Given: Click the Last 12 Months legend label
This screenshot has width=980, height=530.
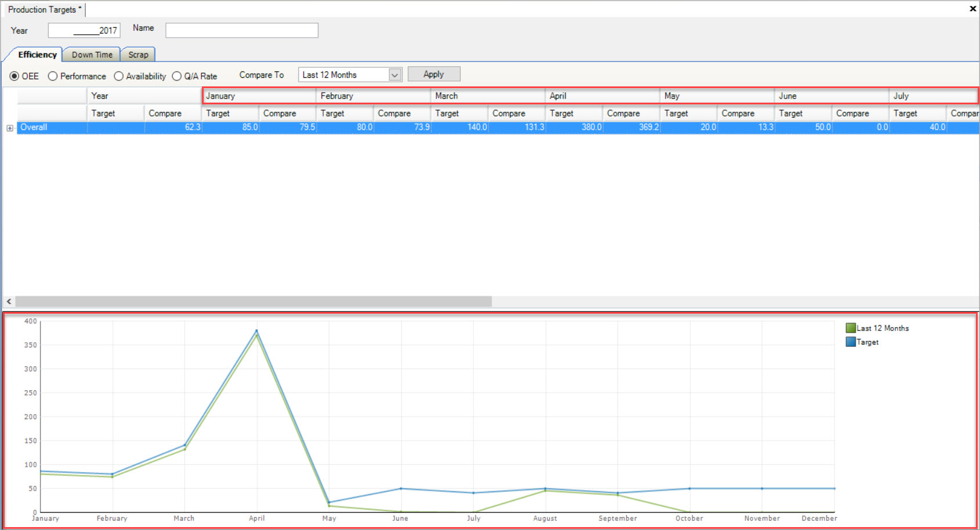Looking at the screenshot, I should pyautogui.click(x=883, y=328).
